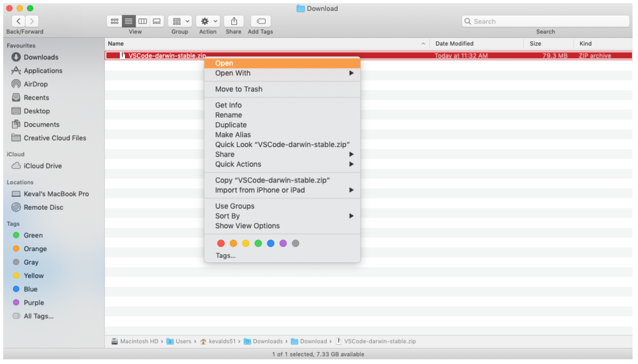
Task: Switch to column view
Action: tap(143, 21)
